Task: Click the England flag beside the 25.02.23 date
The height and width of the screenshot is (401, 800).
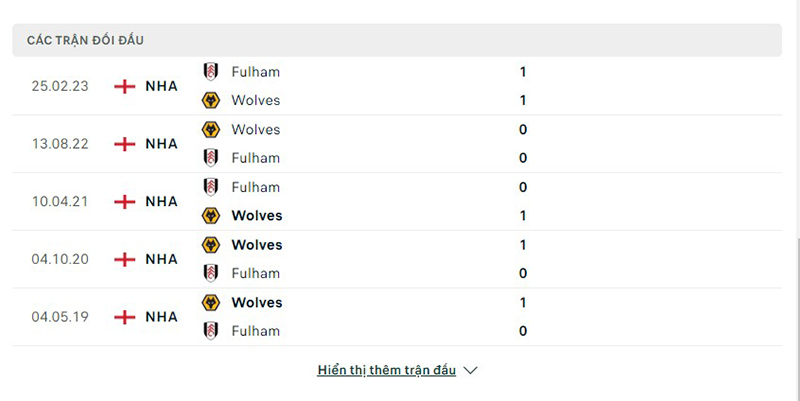Action: point(125,86)
